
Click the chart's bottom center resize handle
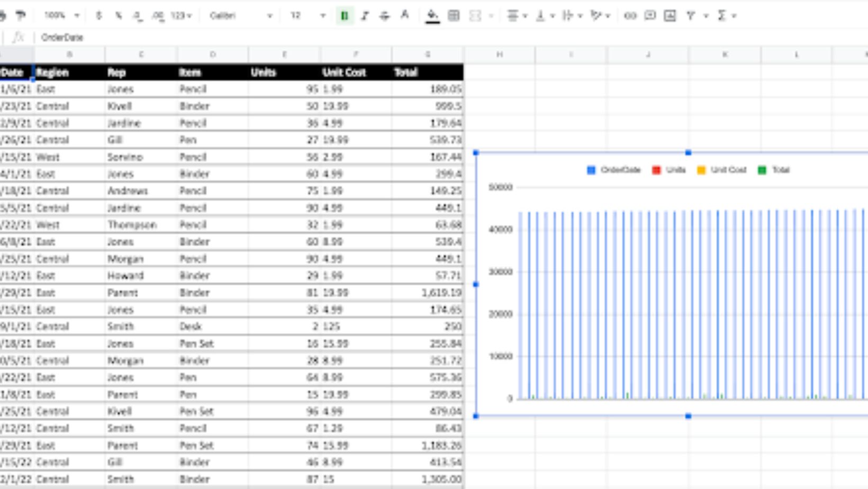click(688, 416)
